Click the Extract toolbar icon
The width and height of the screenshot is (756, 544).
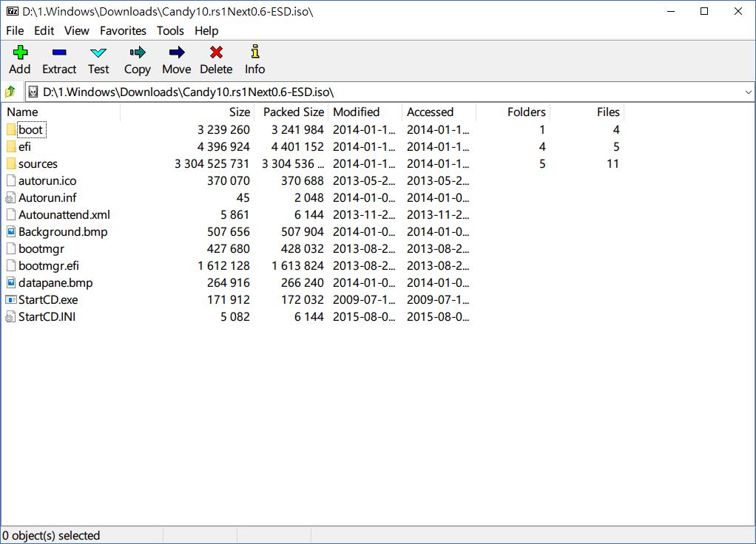pos(59,52)
